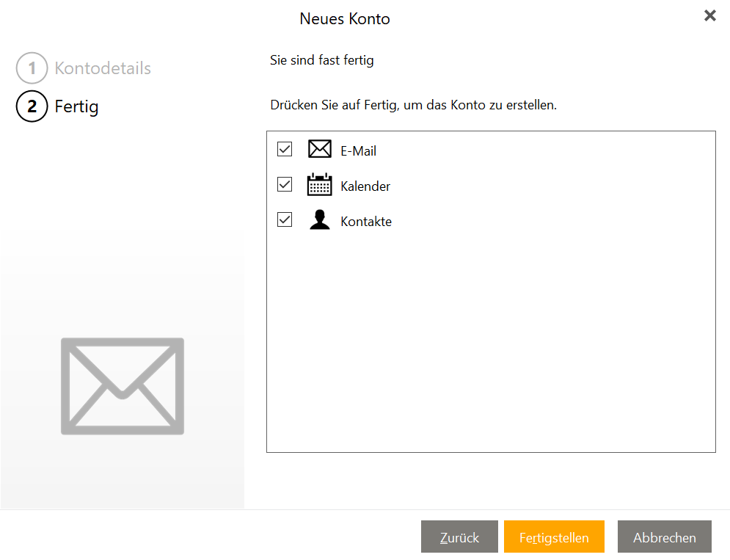Click the E-Mail label text
This screenshot has width=730, height=560.
(x=357, y=150)
